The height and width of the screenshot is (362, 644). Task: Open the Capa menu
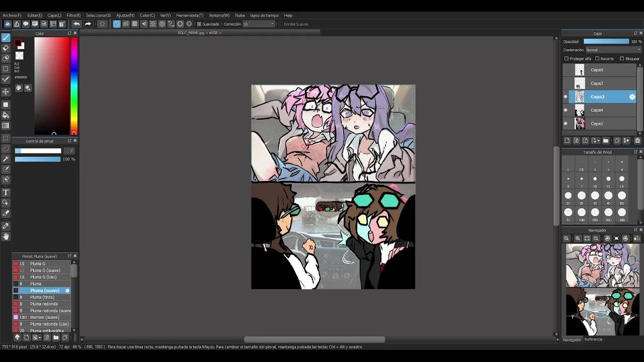click(54, 16)
